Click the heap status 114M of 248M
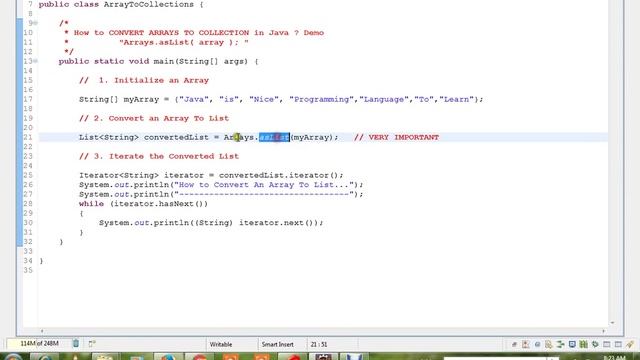The image size is (640, 360). point(39,344)
